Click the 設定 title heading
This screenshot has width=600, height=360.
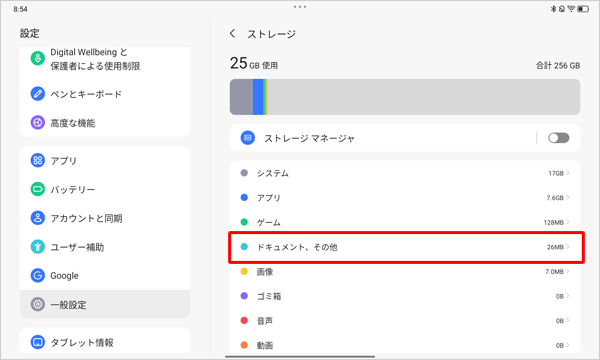pyautogui.click(x=29, y=33)
